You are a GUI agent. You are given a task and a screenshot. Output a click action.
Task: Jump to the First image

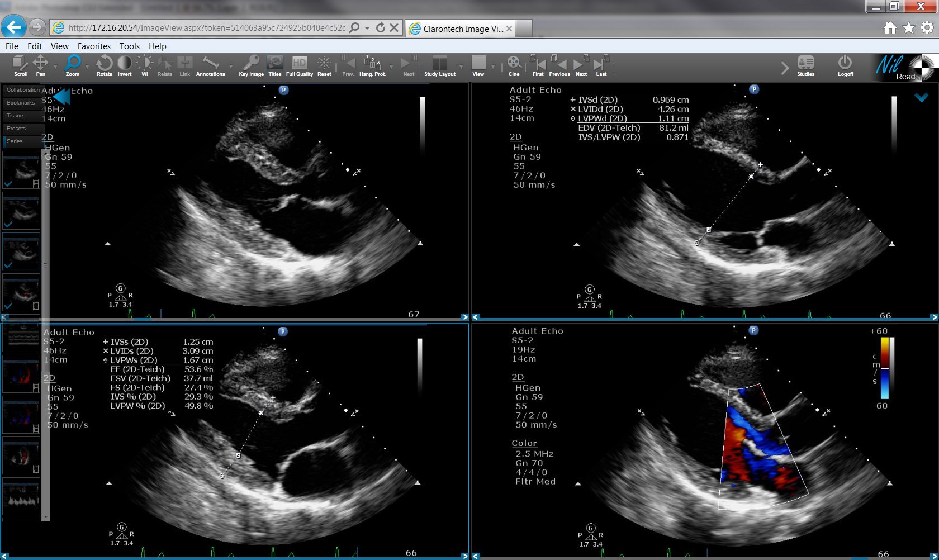(538, 66)
